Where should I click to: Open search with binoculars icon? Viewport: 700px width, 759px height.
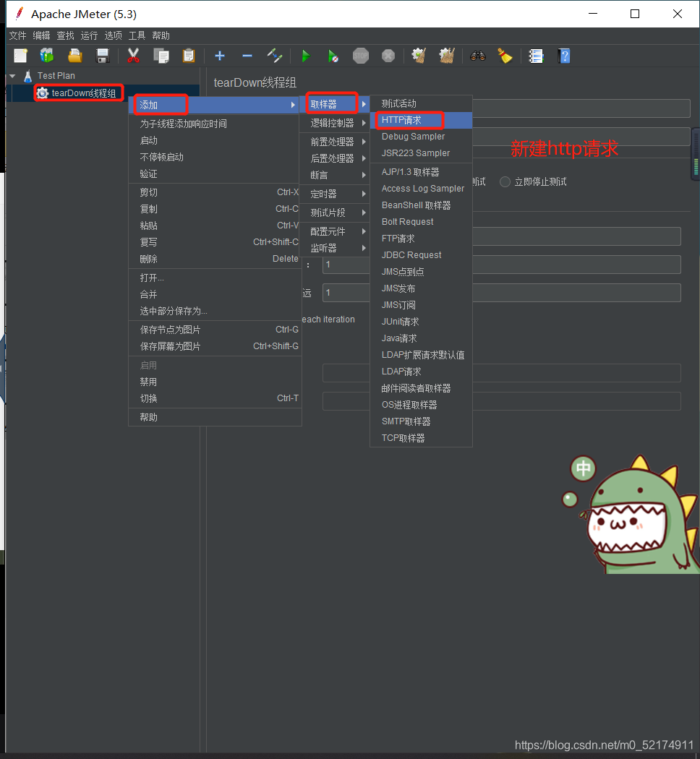pyautogui.click(x=477, y=56)
